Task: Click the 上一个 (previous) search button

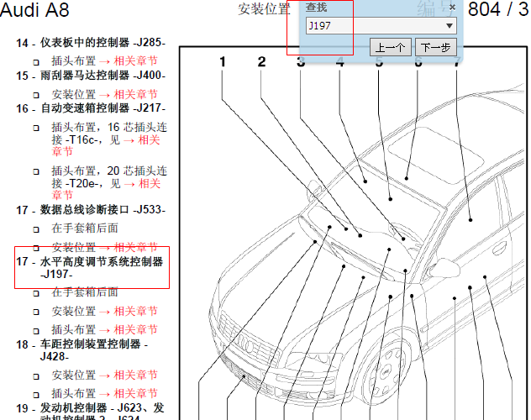Action: pos(390,47)
